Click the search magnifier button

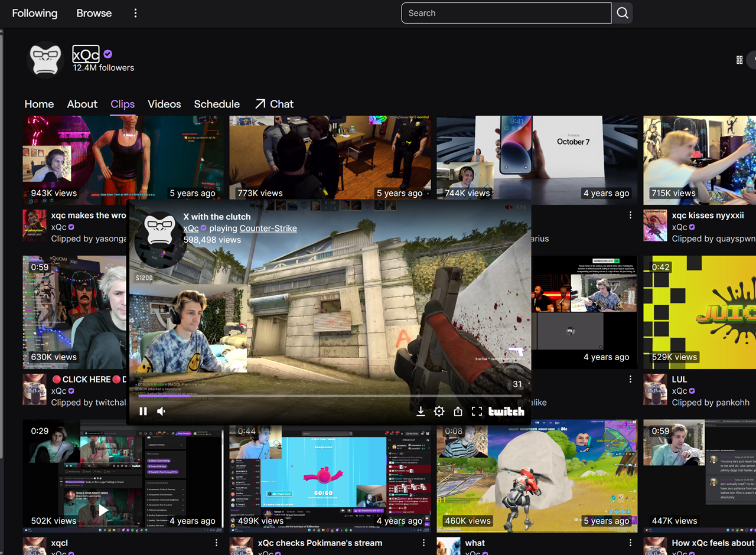click(x=623, y=13)
